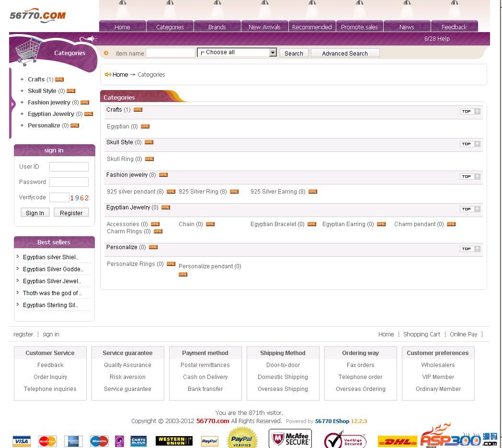Click the Search button
Image resolution: width=502 pixels, height=448 pixels.
coord(294,53)
